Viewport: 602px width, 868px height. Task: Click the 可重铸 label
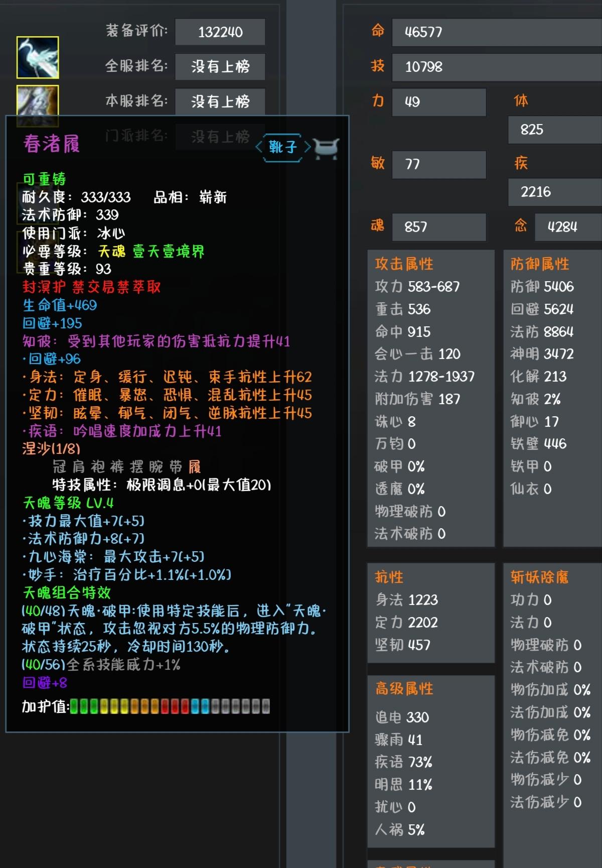click(44, 179)
